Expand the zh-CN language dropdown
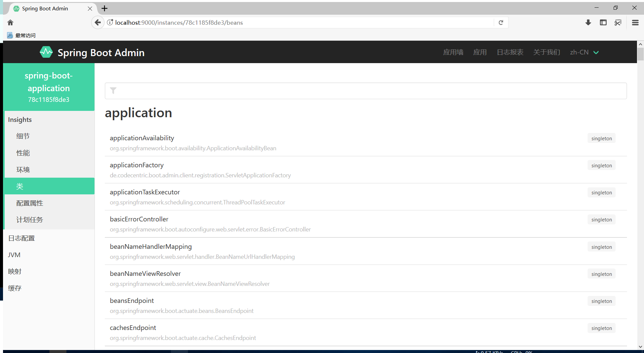The image size is (644, 353). coord(584,52)
